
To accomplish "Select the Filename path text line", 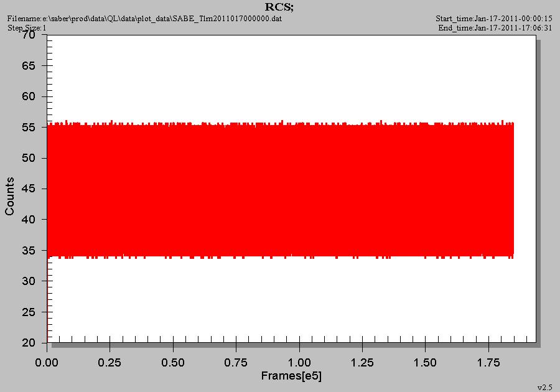I will click(x=144, y=19).
